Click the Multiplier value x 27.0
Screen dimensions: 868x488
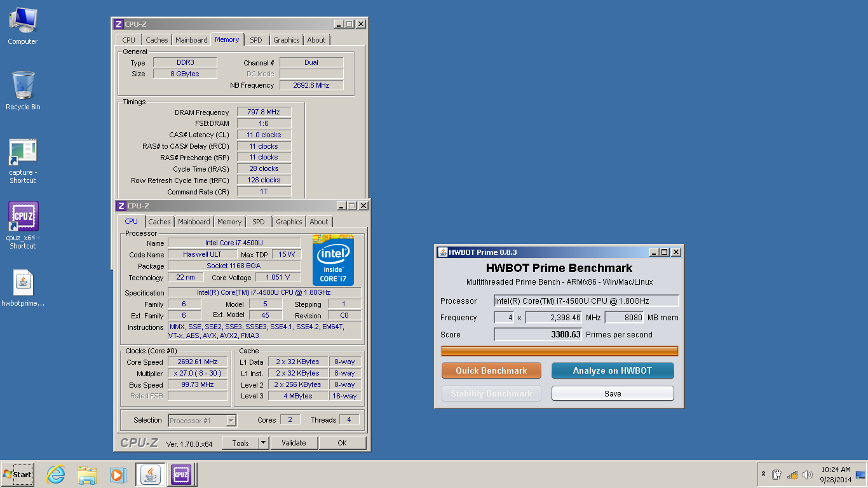(x=198, y=373)
